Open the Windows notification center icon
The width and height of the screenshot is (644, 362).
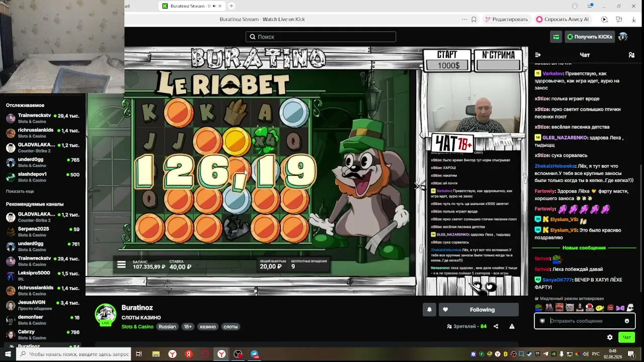click(631, 354)
